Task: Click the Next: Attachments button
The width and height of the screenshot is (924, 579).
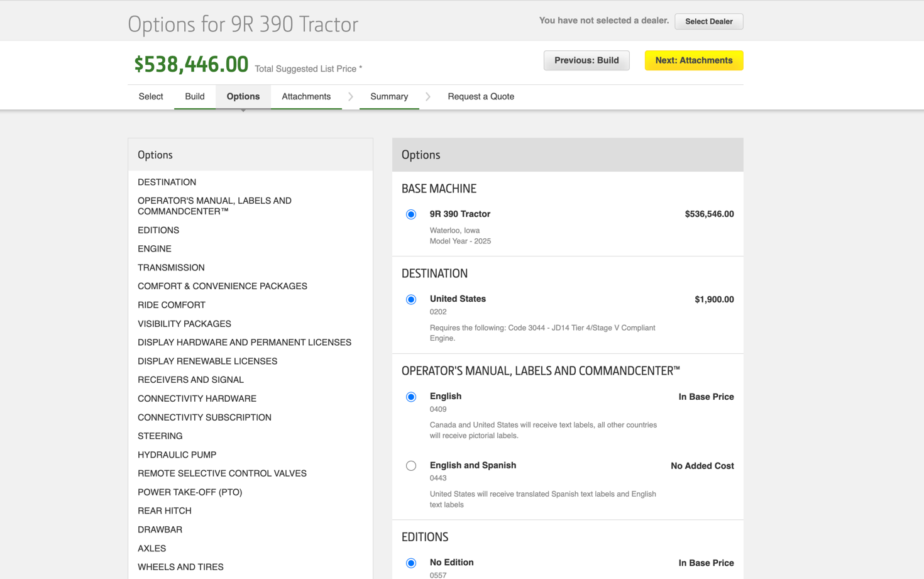Action: (x=693, y=60)
